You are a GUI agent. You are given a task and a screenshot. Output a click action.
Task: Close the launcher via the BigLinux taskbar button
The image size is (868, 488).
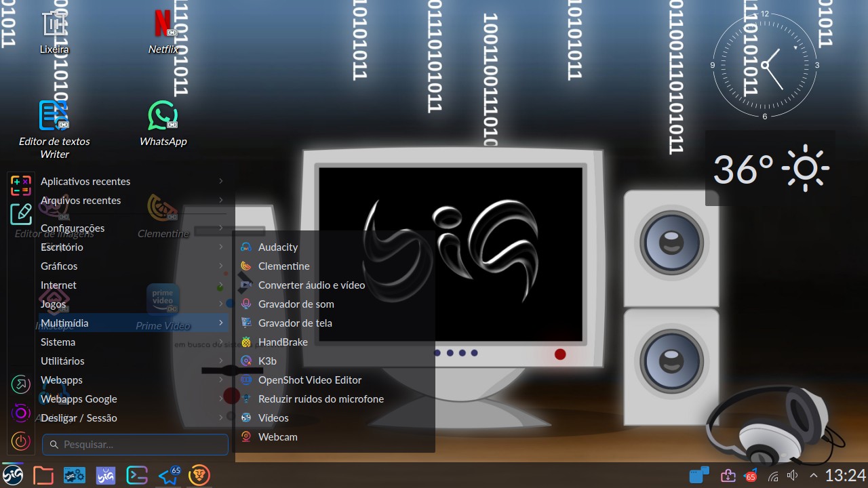[13, 475]
